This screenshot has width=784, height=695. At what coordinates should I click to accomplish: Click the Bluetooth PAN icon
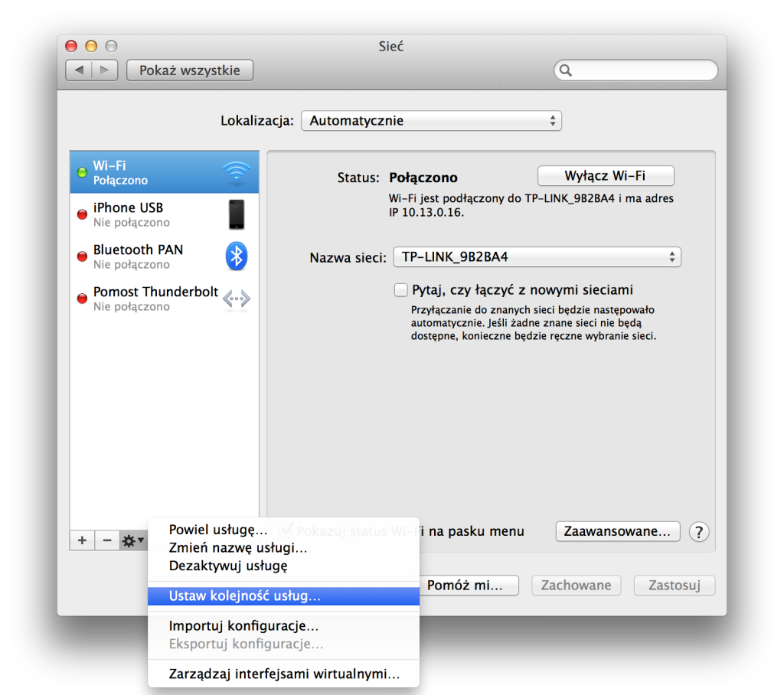click(x=237, y=256)
